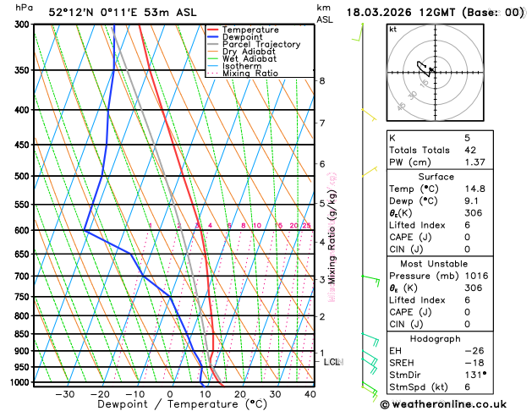Click the 300 hPa pressure axis label
Image resolution: width=532 pixels, height=411 pixels.
click(x=24, y=24)
